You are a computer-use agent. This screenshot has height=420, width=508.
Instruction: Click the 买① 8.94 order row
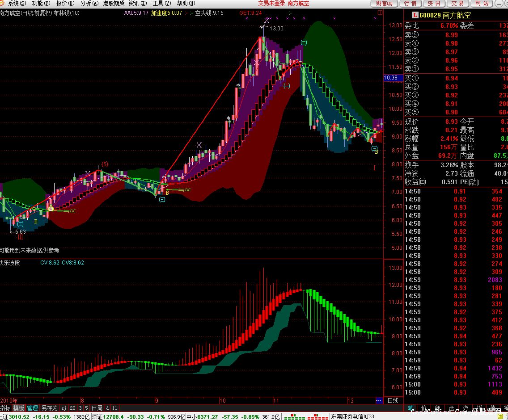click(456, 78)
